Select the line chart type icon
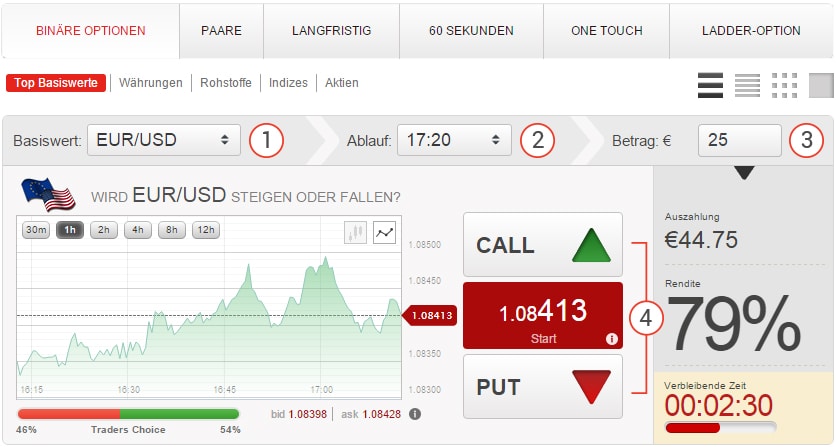The width and height of the screenshot is (836, 447). pyautogui.click(x=384, y=233)
